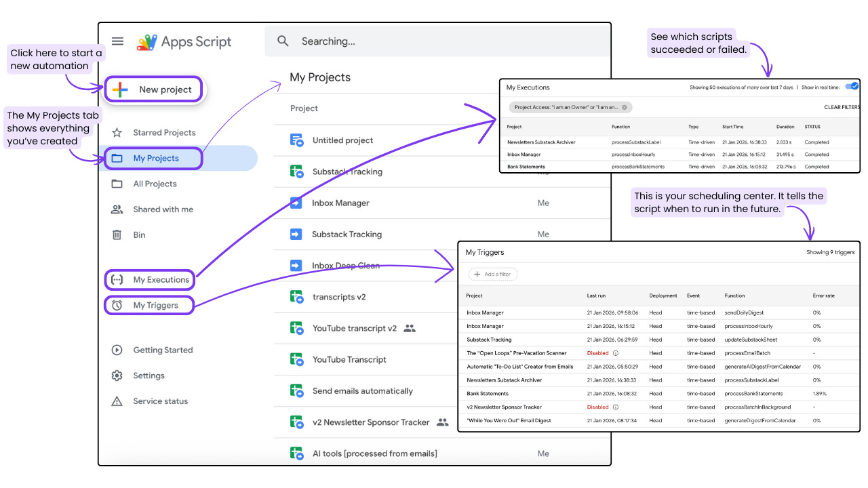
Task: Click the Untitled project script icon
Action: click(296, 140)
